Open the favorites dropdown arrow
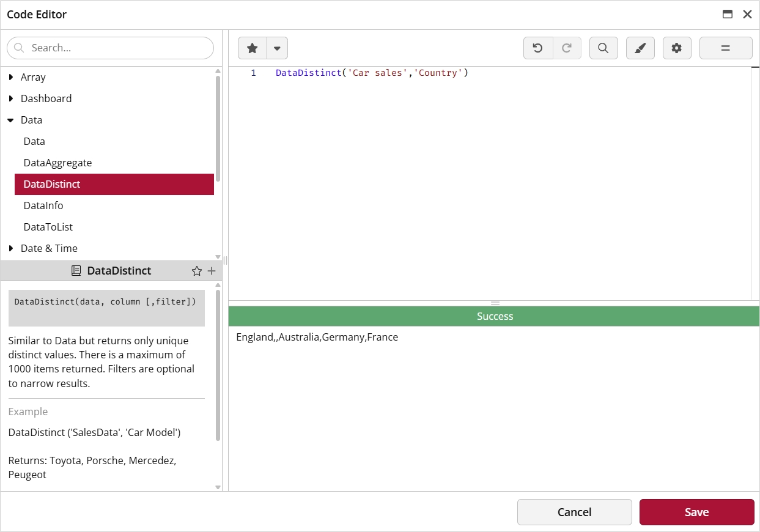 (278, 48)
